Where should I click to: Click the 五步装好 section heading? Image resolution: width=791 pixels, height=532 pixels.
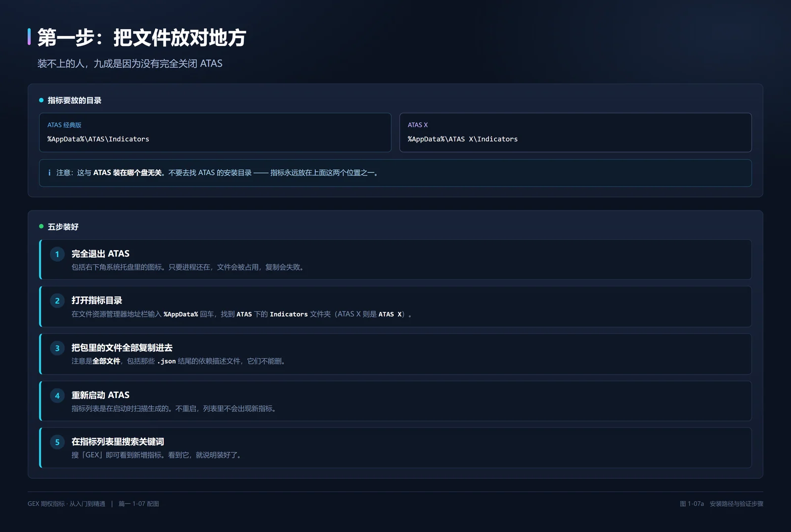(63, 227)
